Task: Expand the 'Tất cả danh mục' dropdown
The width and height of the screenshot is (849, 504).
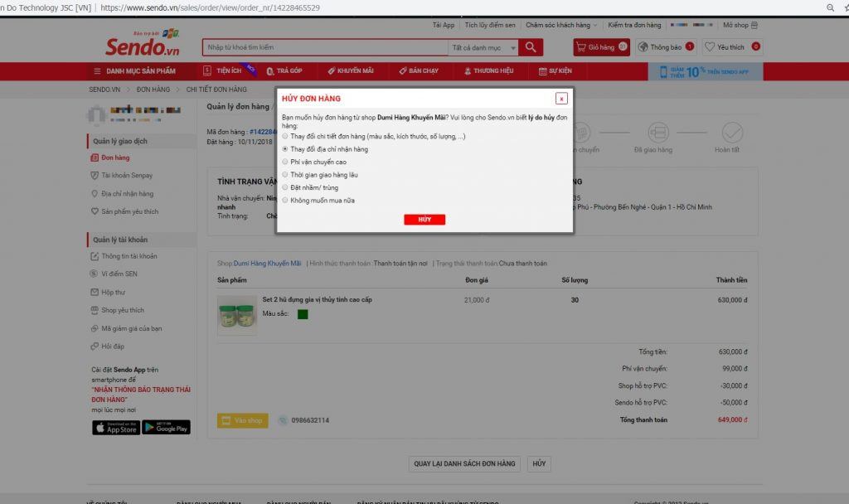Action: coord(484,48)
